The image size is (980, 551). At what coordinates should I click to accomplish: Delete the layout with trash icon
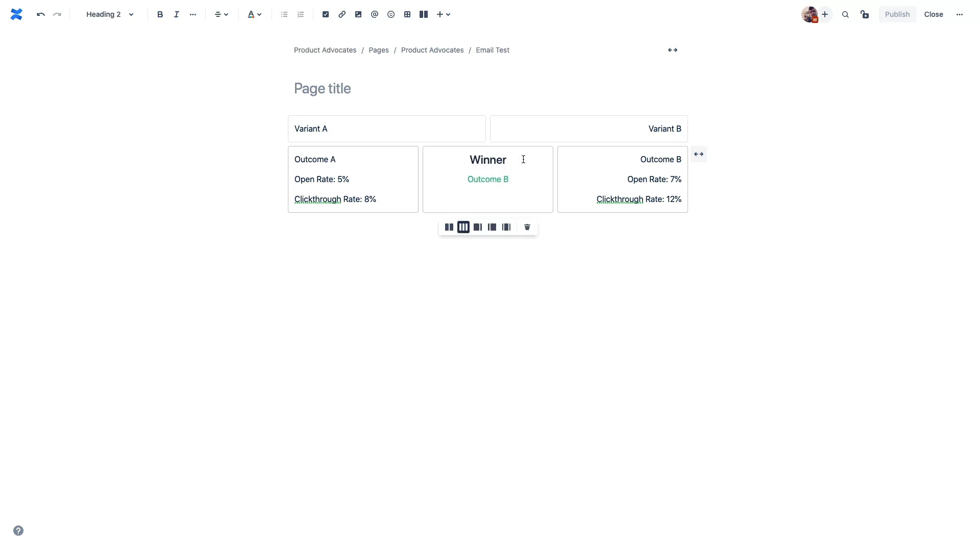527,227
